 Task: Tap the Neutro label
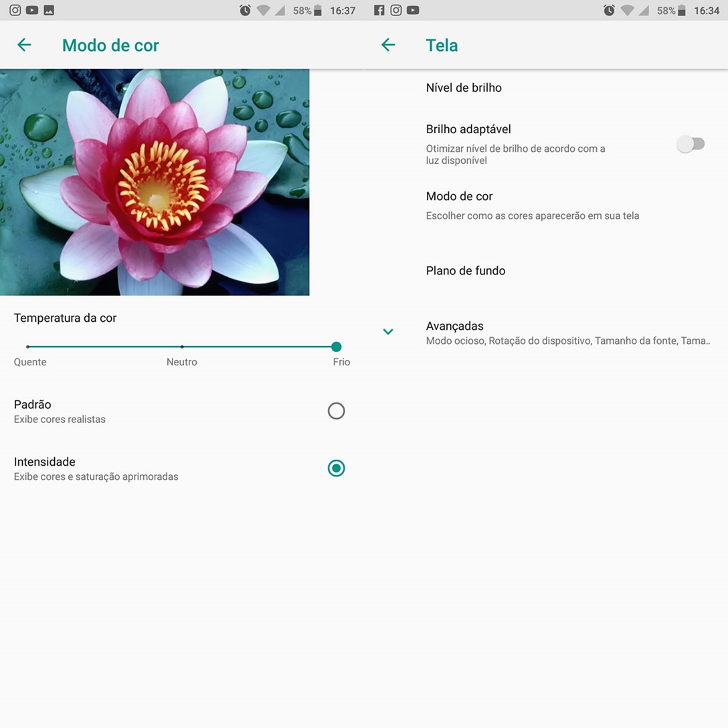(182, 362)
